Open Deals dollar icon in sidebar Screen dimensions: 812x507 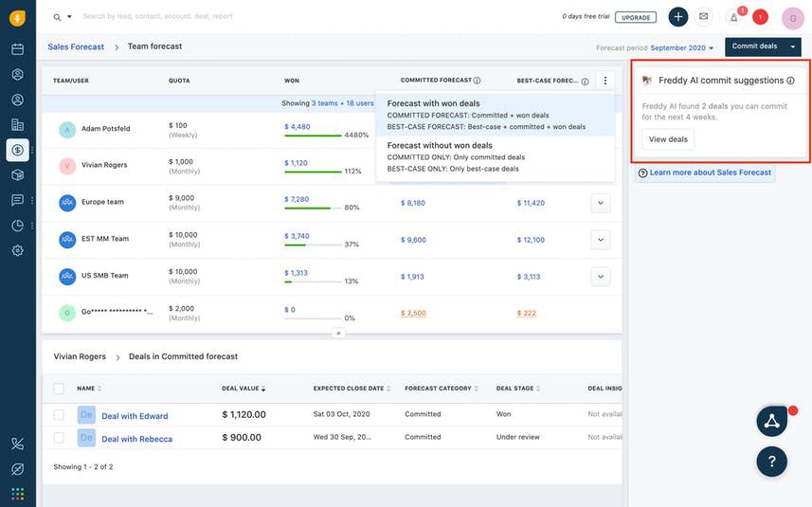point(18,150)
